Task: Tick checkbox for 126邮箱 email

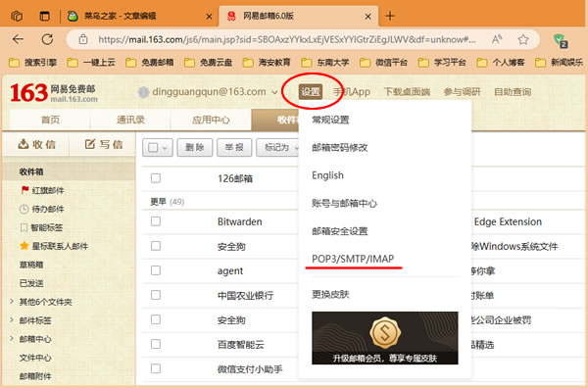Action: tap(156, 178)
